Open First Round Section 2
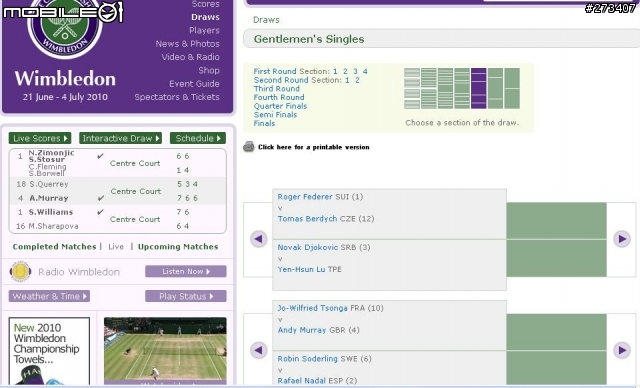This screenshot has width=640, height=388. pos(345,71)
